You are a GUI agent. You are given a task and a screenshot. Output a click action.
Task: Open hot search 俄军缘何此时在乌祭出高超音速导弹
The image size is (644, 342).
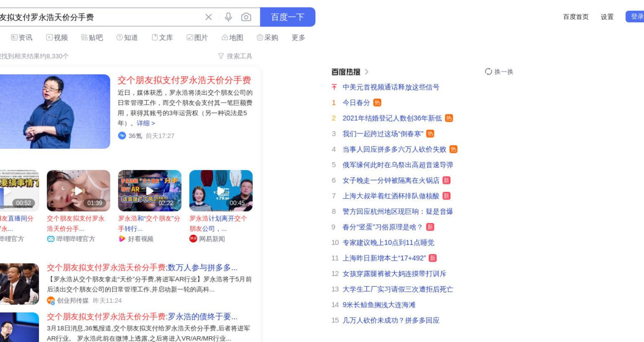[x=397, y=165]
